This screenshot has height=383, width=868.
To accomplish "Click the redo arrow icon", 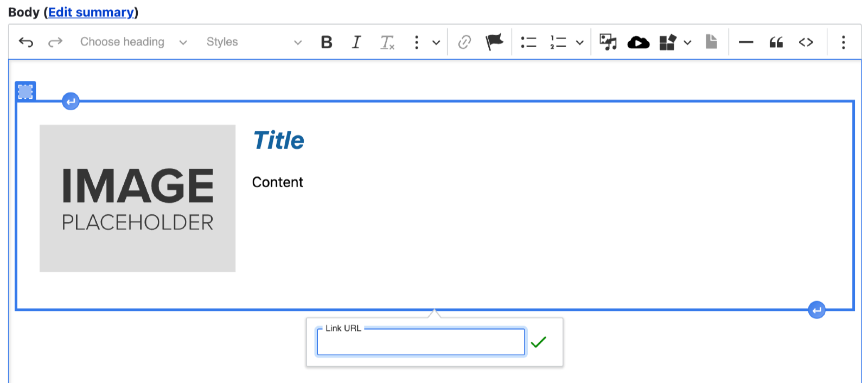I will click(x=55, y=42).
